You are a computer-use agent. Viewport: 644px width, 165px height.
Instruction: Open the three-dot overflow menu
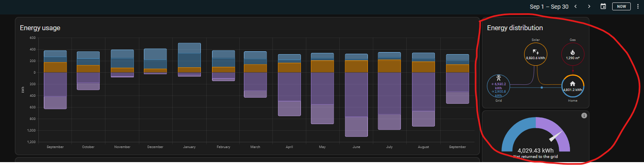[x=638, y=6]
